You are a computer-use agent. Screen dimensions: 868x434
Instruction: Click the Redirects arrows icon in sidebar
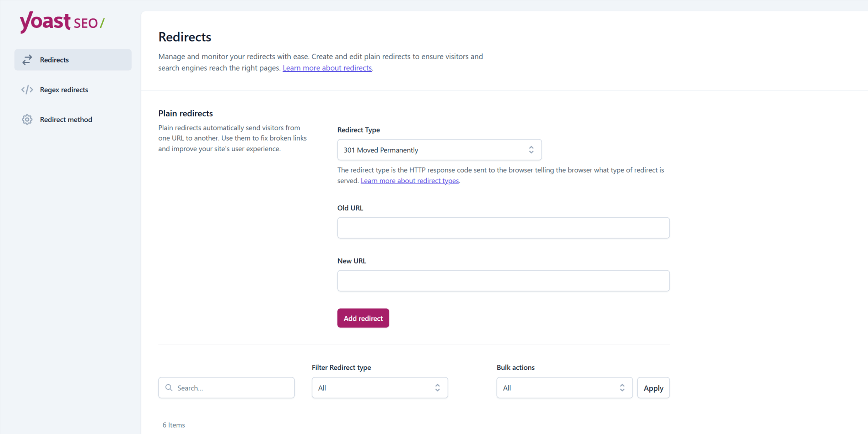tap(27, 60)
